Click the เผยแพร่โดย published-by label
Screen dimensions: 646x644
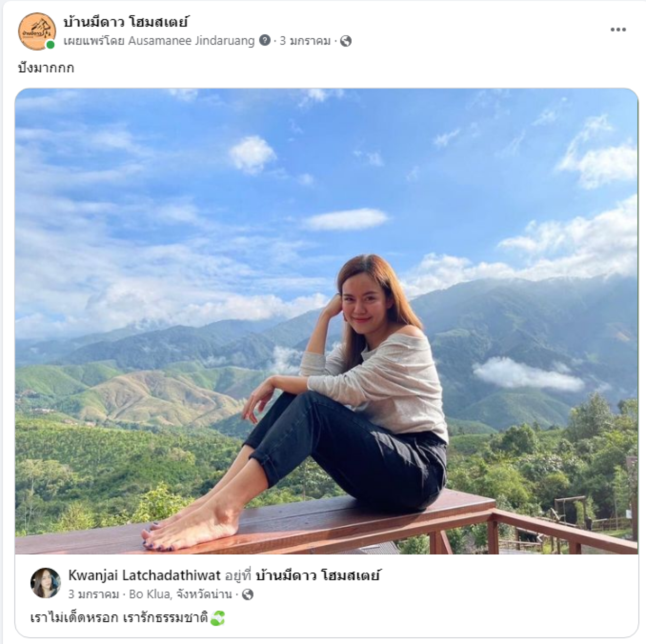[94, 41]
